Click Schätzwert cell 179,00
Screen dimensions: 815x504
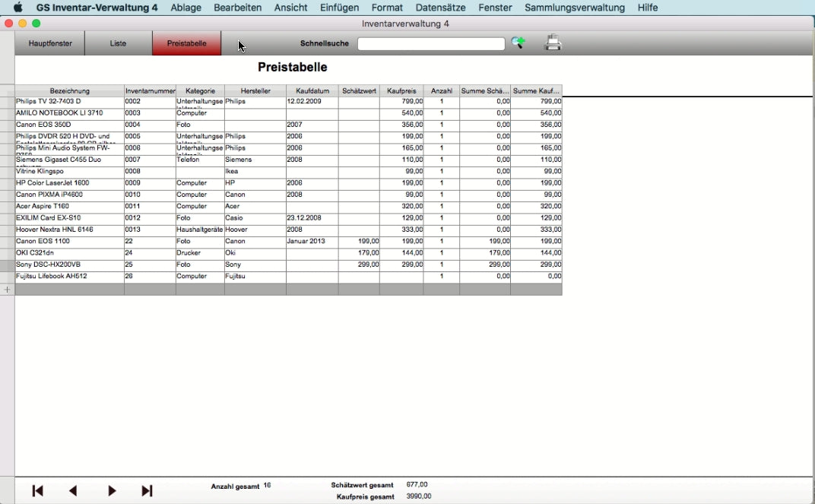tap(359, 253)
